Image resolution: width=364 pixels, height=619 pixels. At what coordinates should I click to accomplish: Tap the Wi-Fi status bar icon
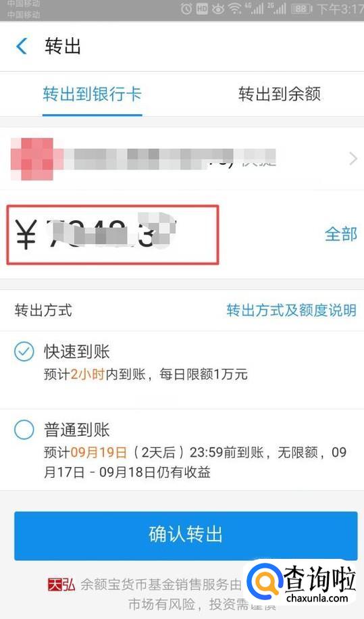(x=235, y=9)
